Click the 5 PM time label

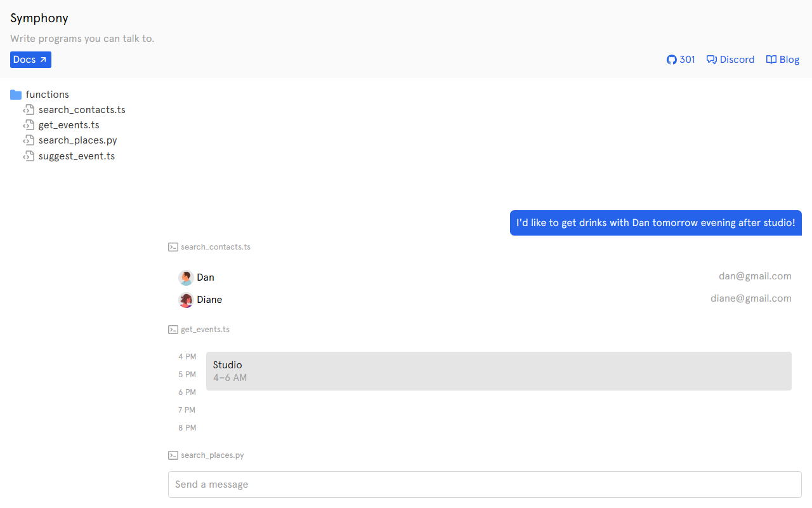click(187, 375)
